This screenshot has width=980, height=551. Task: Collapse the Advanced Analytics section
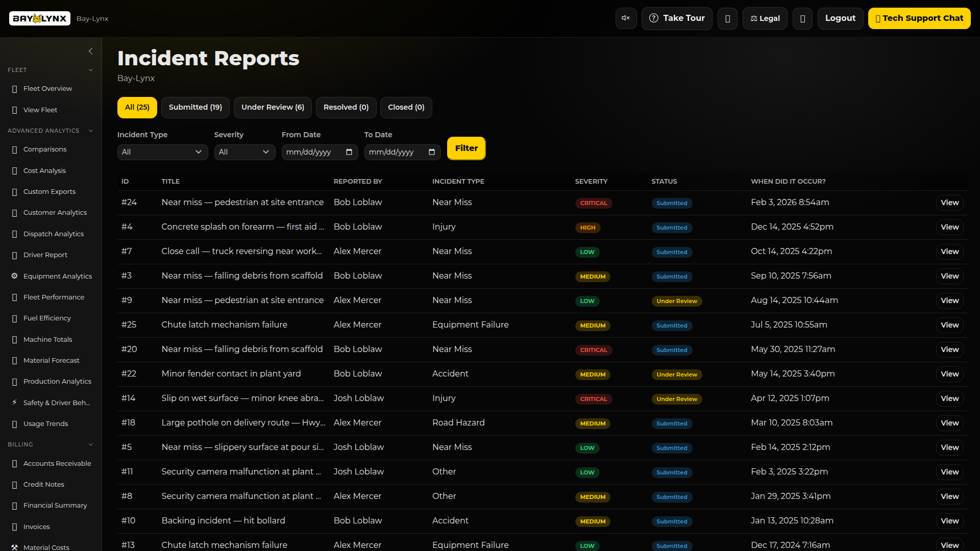(x=90, y=130)
